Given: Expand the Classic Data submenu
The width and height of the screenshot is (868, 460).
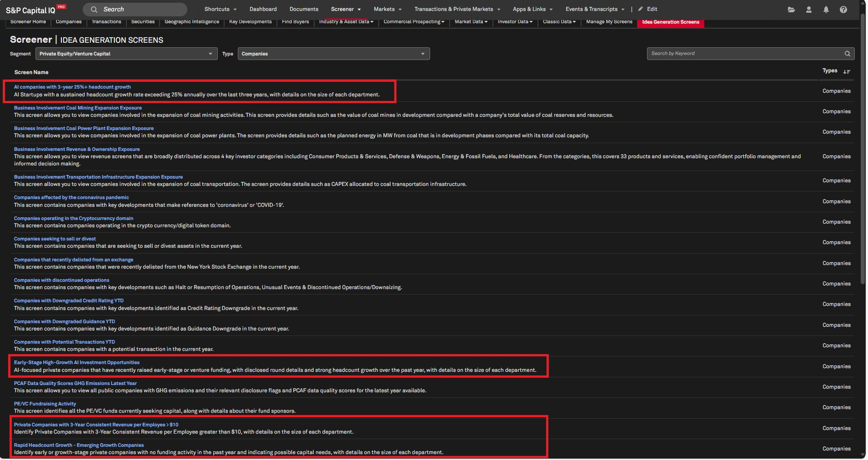Looking at the screenshot, I should tap(559, 22).
